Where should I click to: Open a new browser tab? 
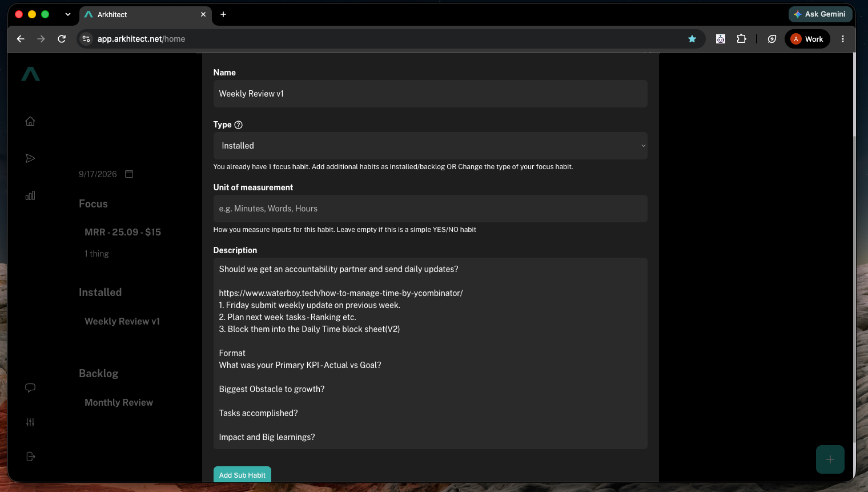(x=223, y=14)
